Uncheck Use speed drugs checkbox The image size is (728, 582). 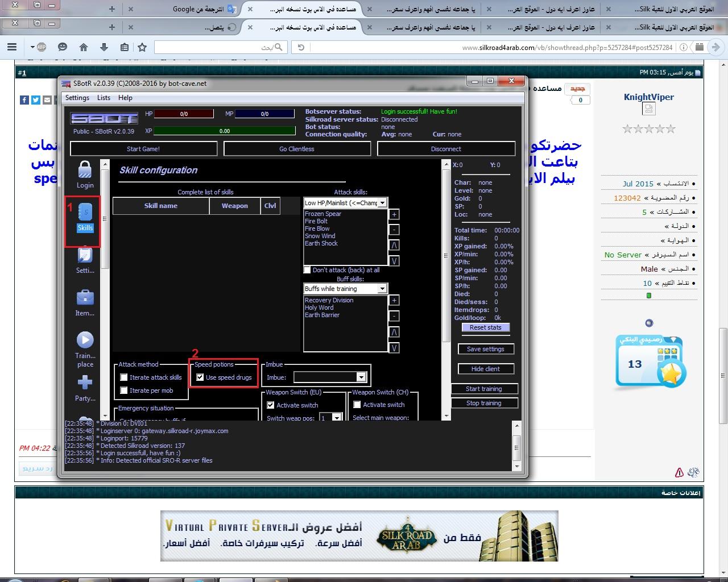[x=200, y=377]
